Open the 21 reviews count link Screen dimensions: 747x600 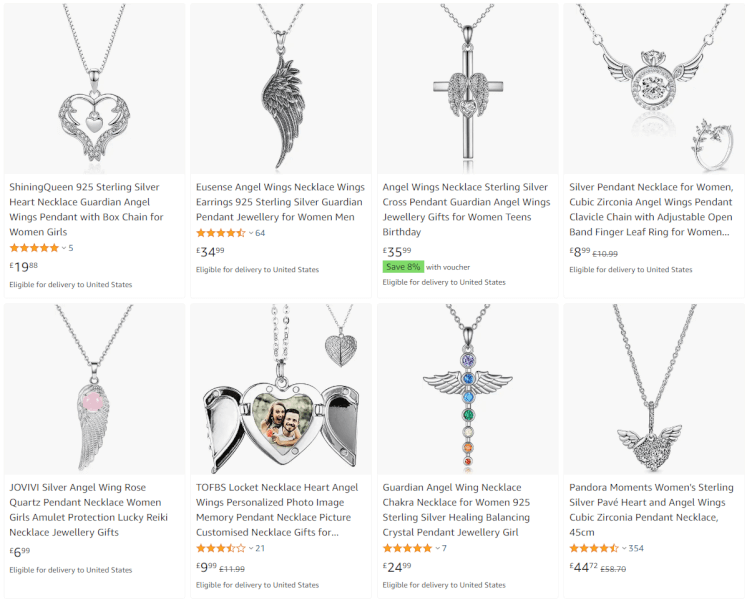[260, 549]
